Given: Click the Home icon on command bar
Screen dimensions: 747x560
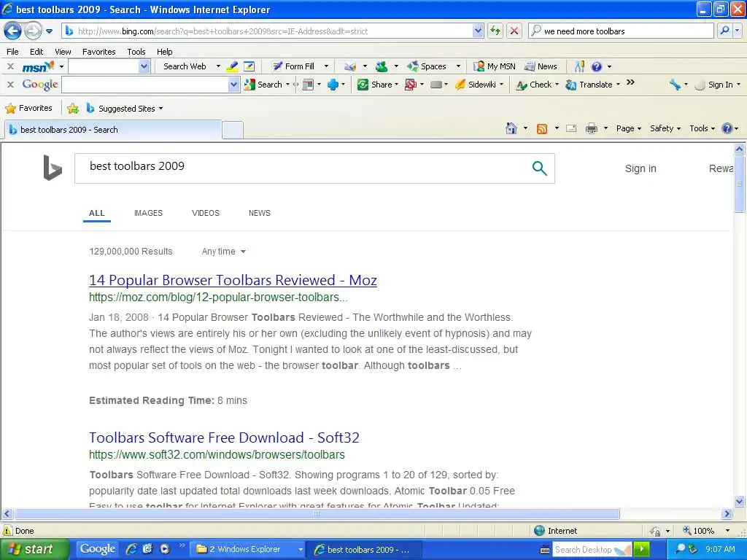Looking at the screenshot, I should click(511, 128).
